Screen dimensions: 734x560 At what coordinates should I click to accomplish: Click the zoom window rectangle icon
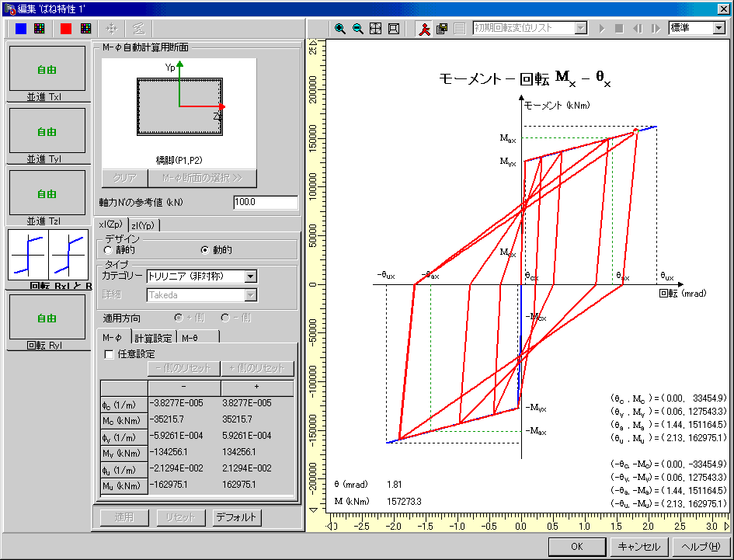coord(394,29)
